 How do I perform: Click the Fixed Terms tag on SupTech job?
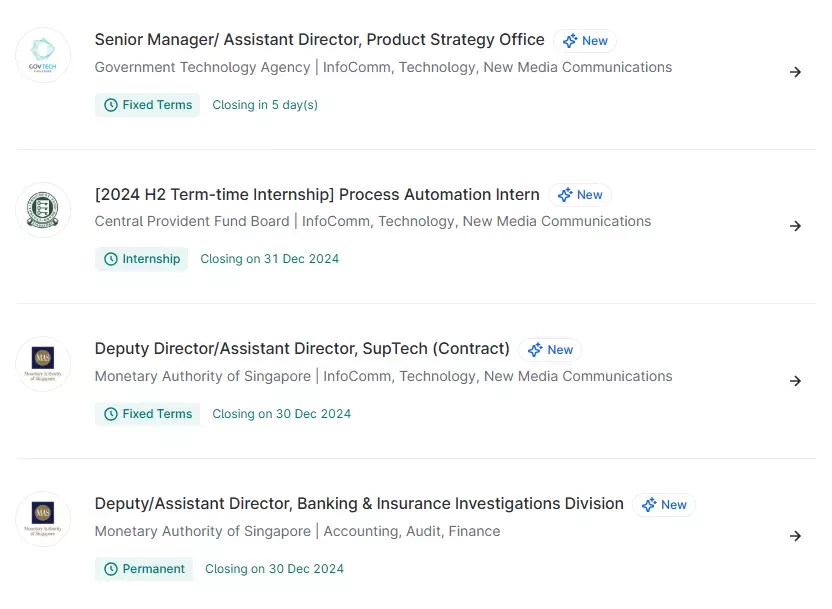(148, 414)
